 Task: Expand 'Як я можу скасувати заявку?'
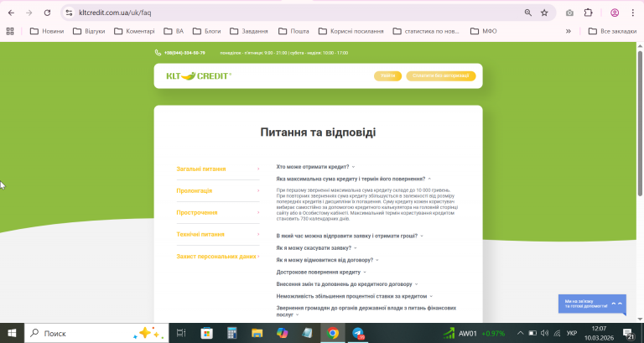pyautogui.click(x=317, y=248)
